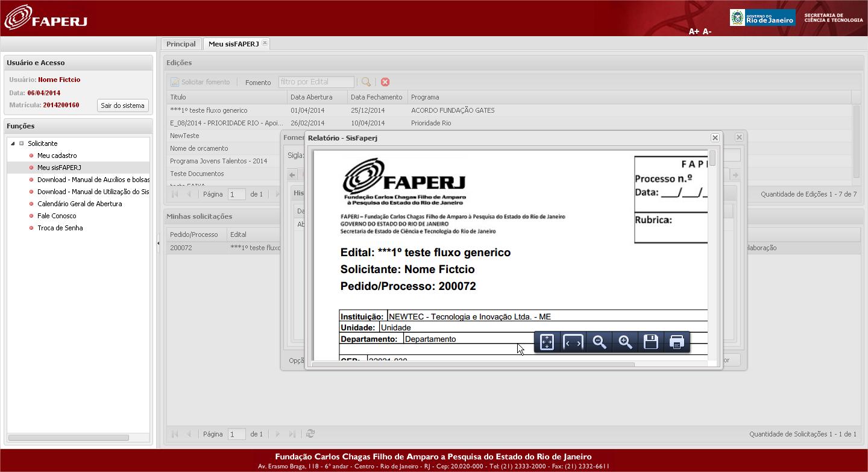Go to first page in Edições pager
The height and width of the screenshot is (472, 868).
175,194
